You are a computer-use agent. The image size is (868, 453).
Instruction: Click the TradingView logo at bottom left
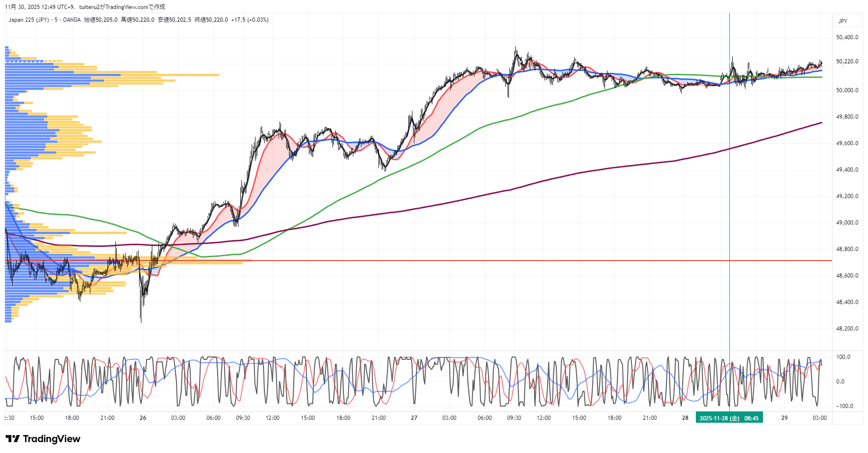point(43,439)
